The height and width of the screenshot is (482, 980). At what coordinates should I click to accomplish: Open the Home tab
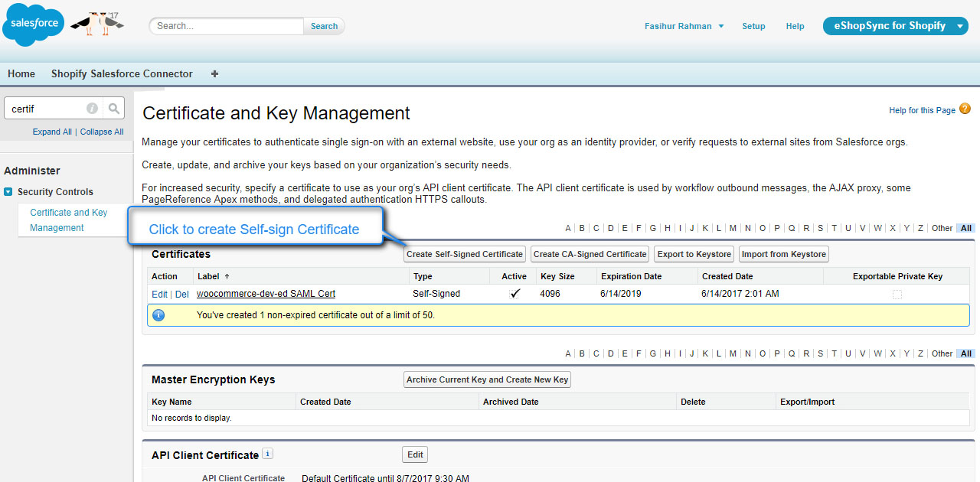point(21,74)
